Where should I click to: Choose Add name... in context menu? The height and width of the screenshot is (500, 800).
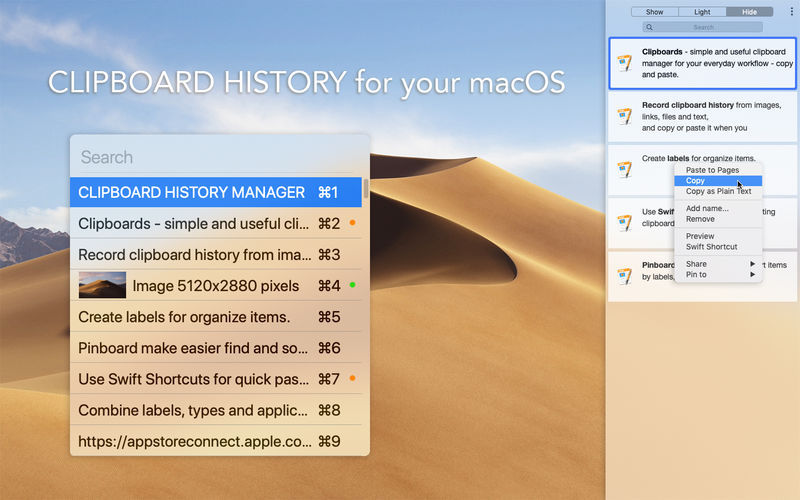[x=718, y=208]
